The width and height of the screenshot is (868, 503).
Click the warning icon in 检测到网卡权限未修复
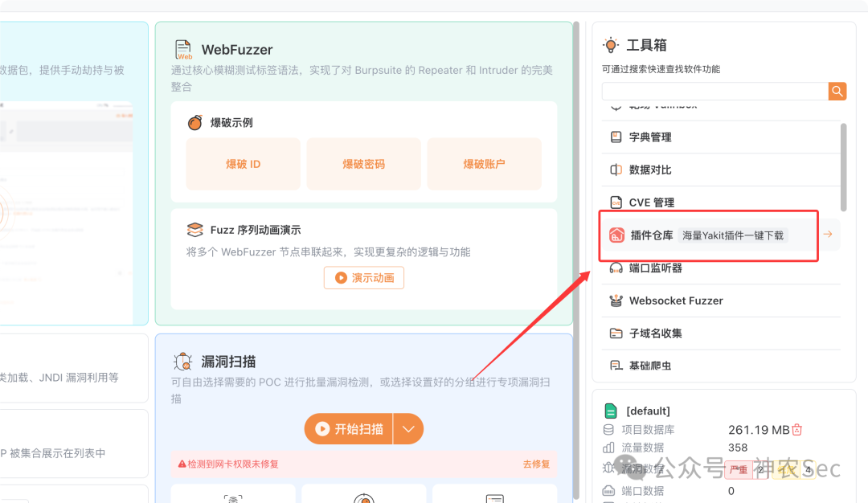pyautogui.click(x=182, y=464)
